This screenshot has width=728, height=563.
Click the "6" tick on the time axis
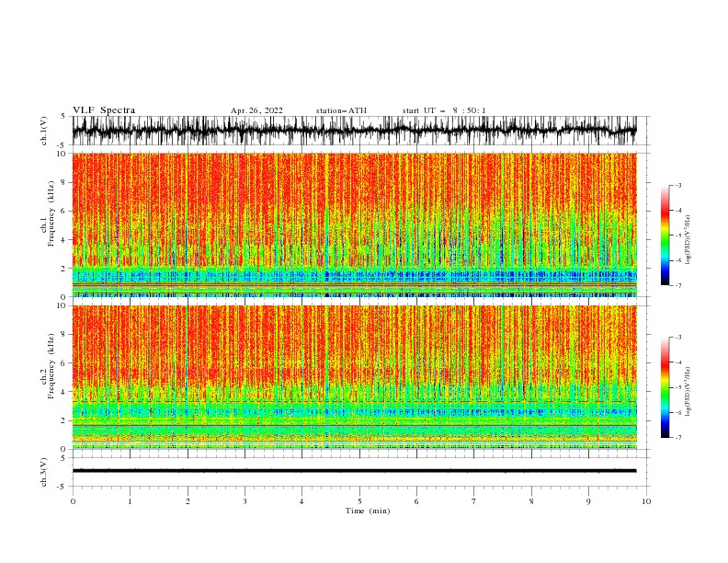pyautogui.click(x=416, y=501)
